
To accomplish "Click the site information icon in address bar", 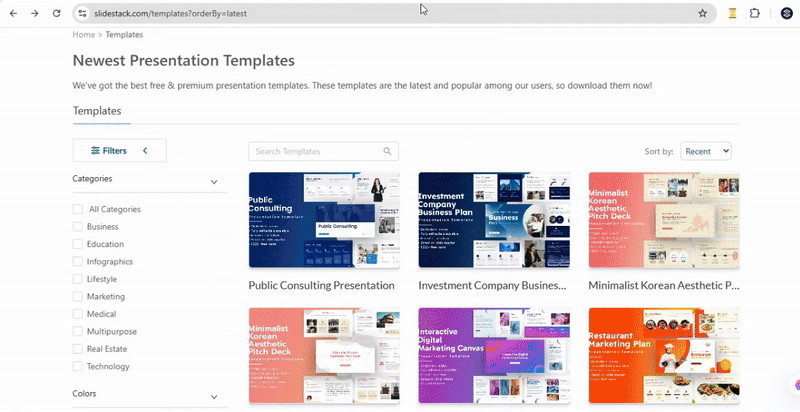I will click(x=83, y=14).
